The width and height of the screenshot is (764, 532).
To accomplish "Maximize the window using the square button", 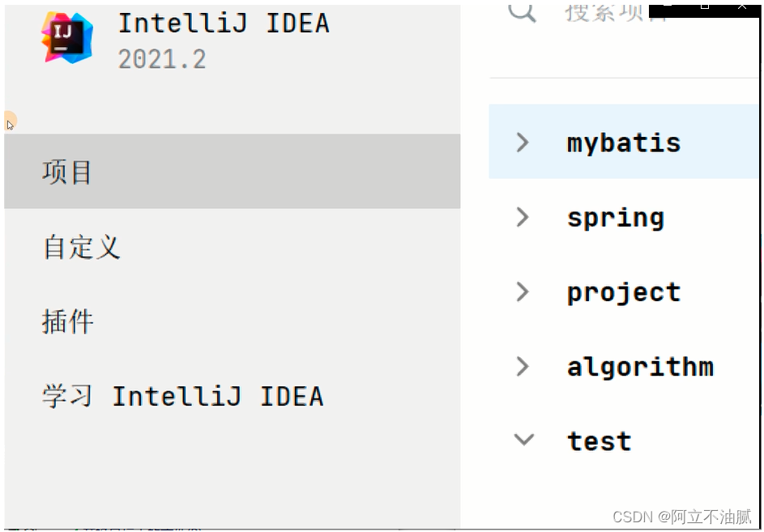I will (704, 6).
